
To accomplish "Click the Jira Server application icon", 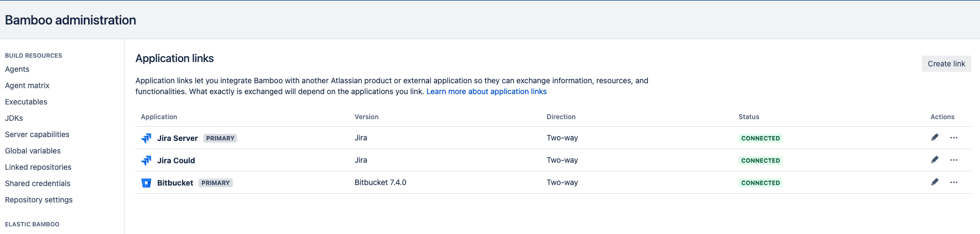I will [x=146, y=138].
